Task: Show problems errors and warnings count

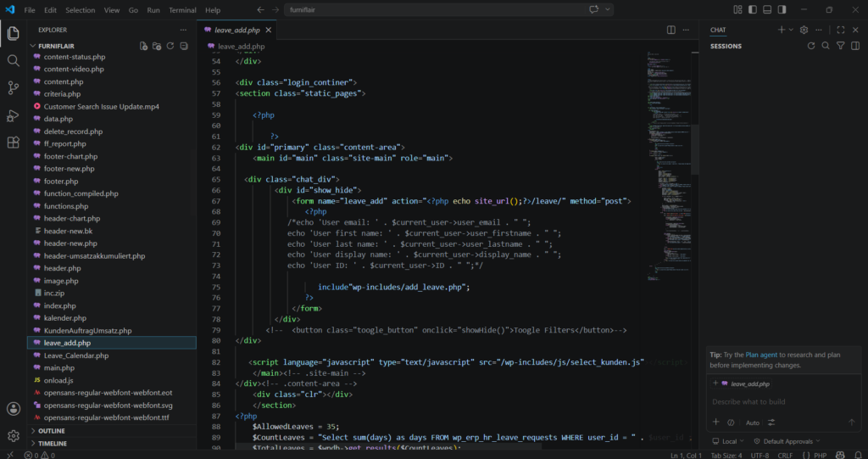Action: click(39, 455)
